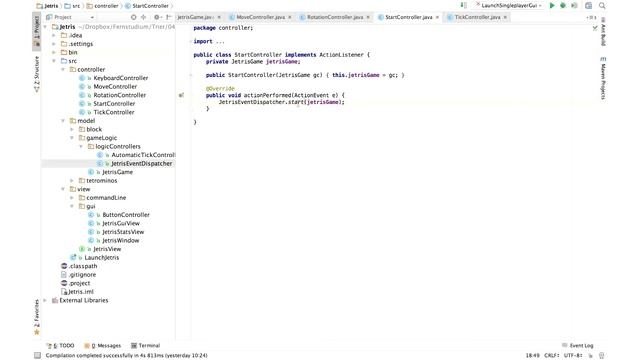Run the LaunchSingleplayerGui configuration
Viewport: 640px width, 360px height.
pos(552,6)
